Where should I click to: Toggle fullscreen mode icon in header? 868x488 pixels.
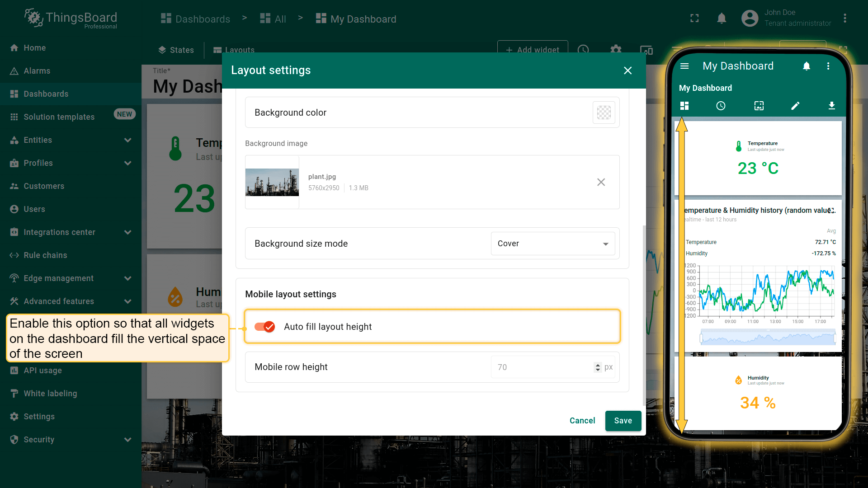tap(694, 19)
